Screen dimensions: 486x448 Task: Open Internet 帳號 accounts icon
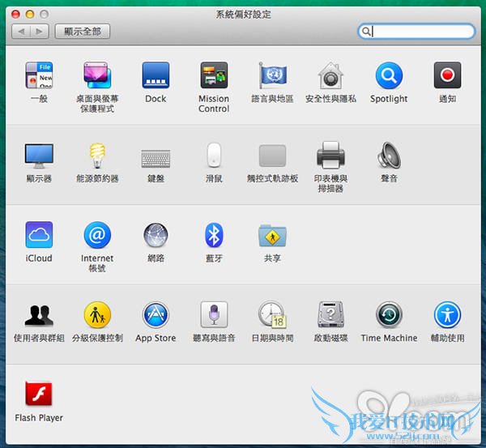click(97, 235)
